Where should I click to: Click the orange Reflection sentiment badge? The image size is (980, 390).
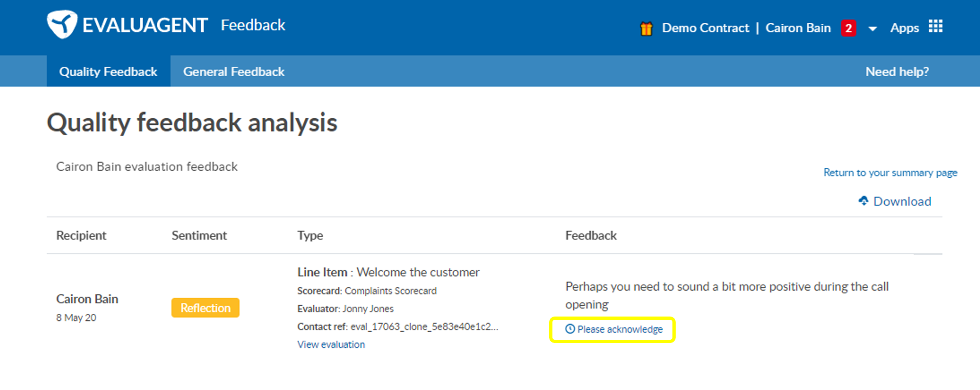click(205, 308)
